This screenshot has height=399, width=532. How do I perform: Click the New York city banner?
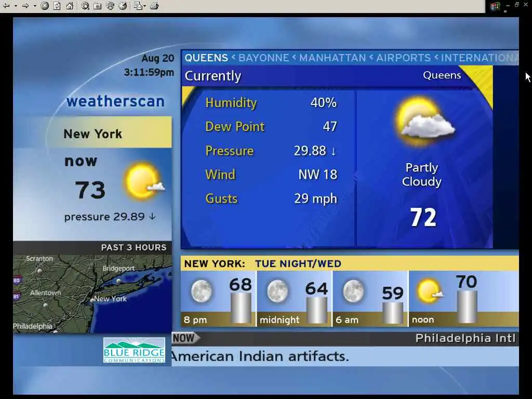(x=109, y=132)
